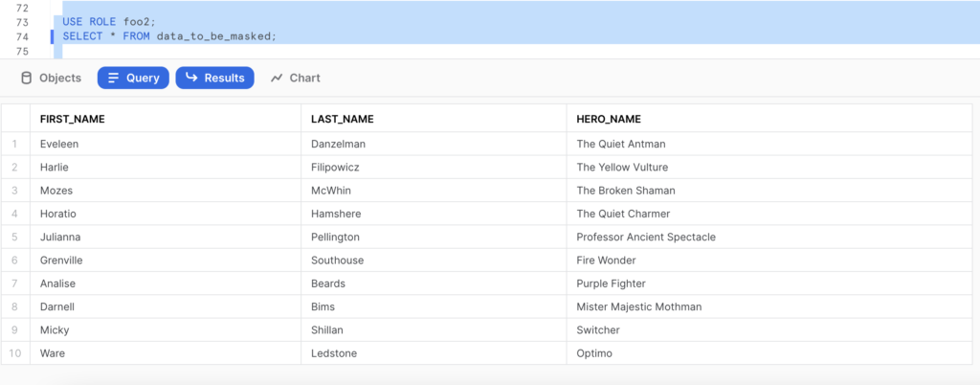Select the cell 'Micky'
980x385 pixels.
pos(166,330)
